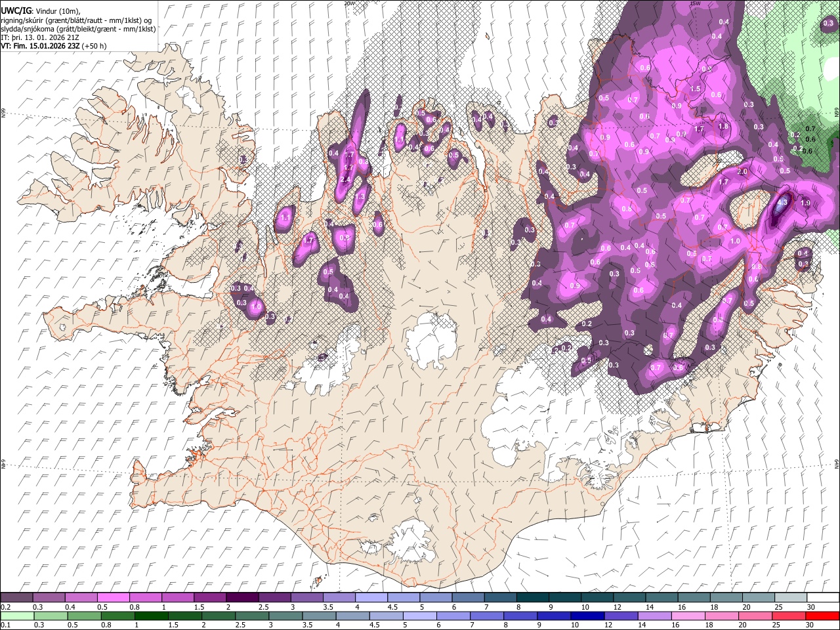Click upper legend lavender swatch between 4 and 4.5
840x630 pixels.
[x=372, y=598]
